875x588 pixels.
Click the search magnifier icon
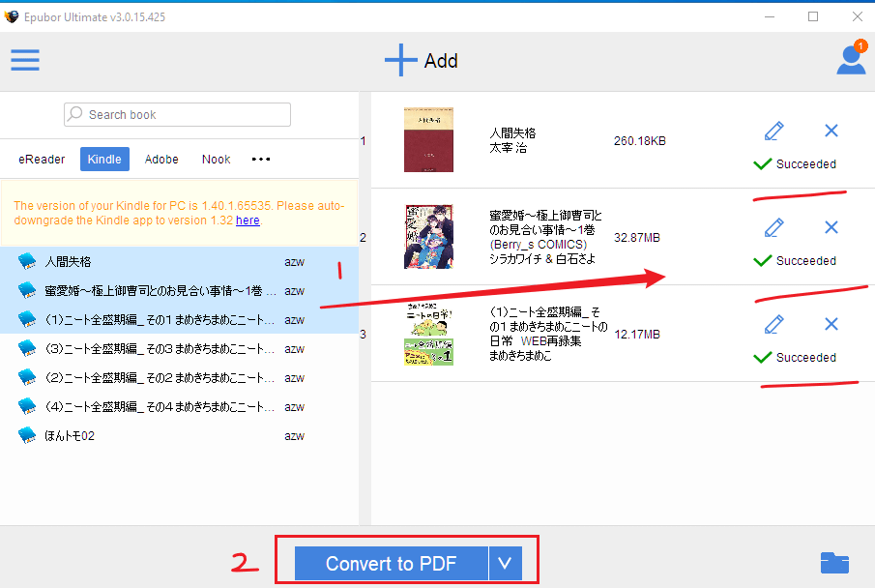[x=75, y=114]
